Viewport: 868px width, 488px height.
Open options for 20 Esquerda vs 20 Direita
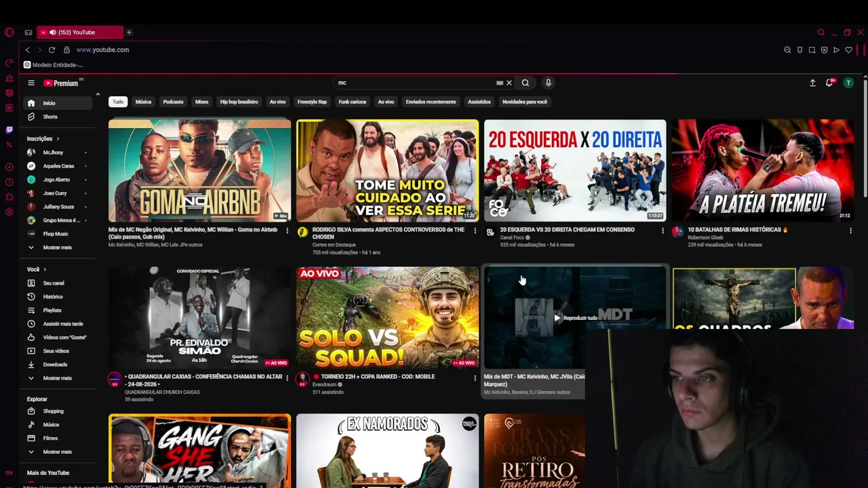(663, 231)
